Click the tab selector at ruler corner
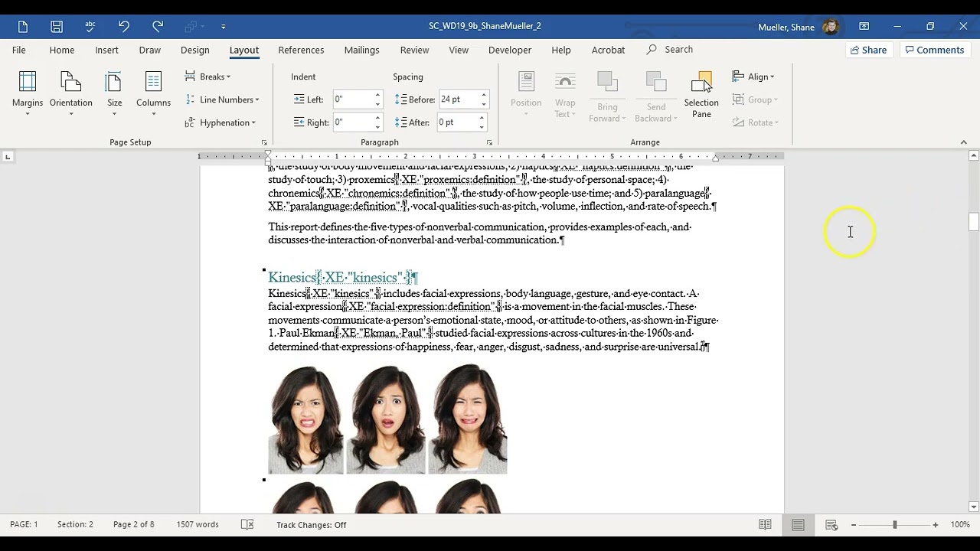 point(8,157)
